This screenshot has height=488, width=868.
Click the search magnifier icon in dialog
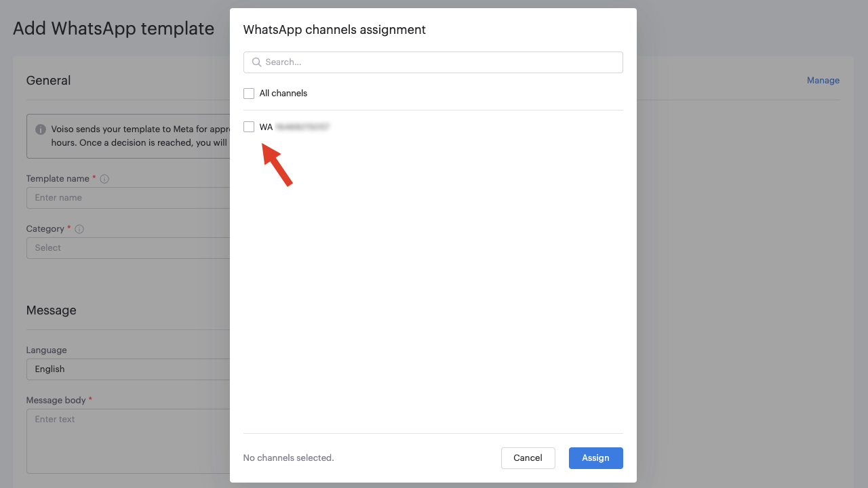pos(256,62)
